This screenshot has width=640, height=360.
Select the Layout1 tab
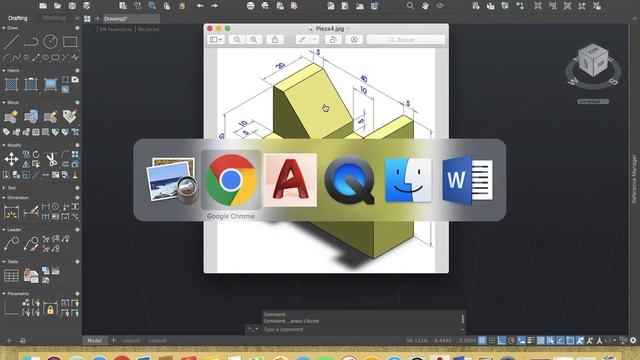(131, 340)
